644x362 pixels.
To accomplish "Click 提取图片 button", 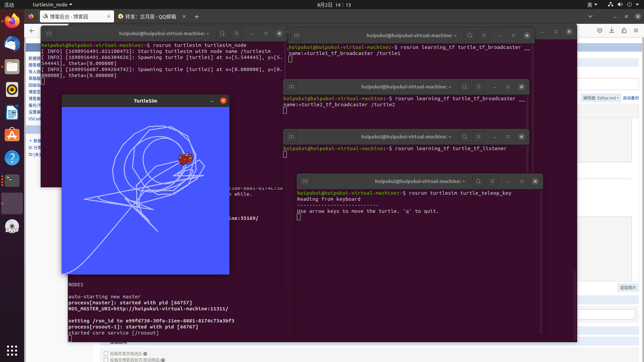I will pyautogui.click(x=628, y=288).
